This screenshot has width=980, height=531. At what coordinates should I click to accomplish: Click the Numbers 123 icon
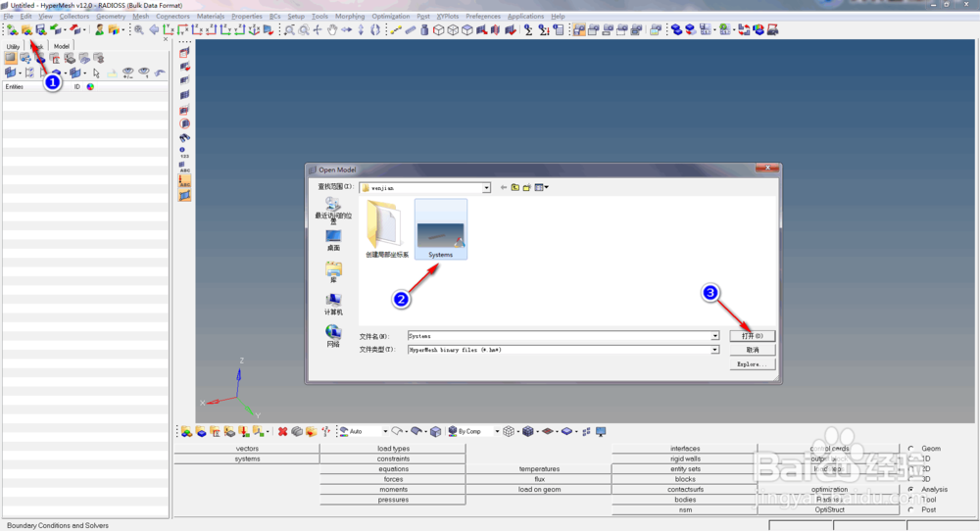(184, 153)
